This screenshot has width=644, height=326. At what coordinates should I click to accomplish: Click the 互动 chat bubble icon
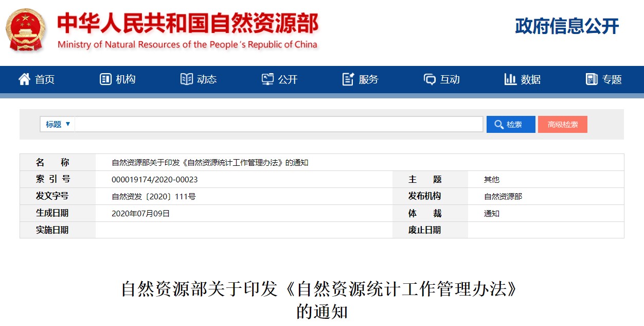click(430, 79)
